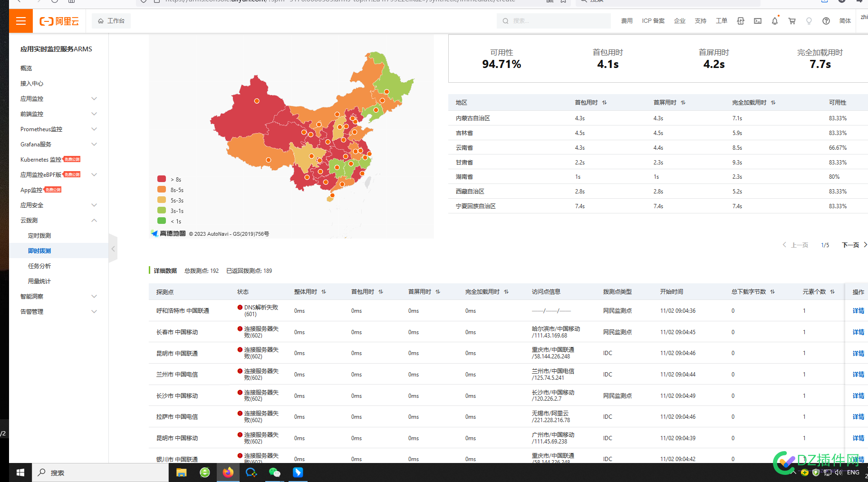Viewport: 868px width, 482px height.
Task: Open WeChat from taskbar
Action: point(275,472)
